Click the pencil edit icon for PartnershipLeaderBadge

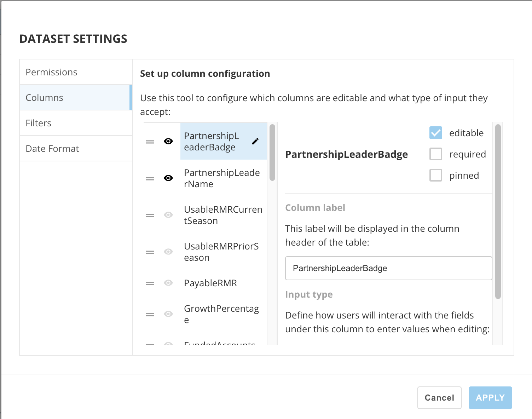pyautogui.click(x=255, y=141)
